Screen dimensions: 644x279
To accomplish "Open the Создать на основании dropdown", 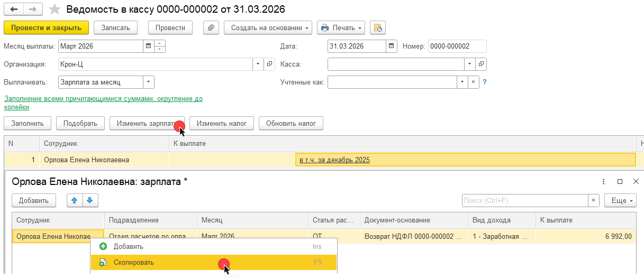I will 268,27.
